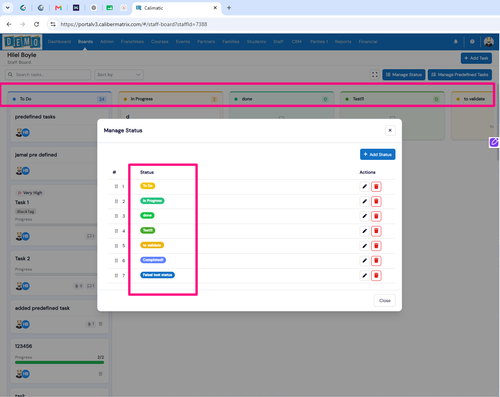
Task: Delete the status in row 4
Action: [376, 231]
